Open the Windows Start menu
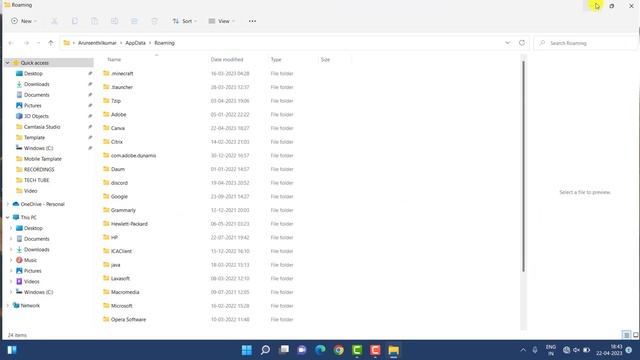This screenshot has width=640, height=360. pyautogui.click(x=247, y=350)
